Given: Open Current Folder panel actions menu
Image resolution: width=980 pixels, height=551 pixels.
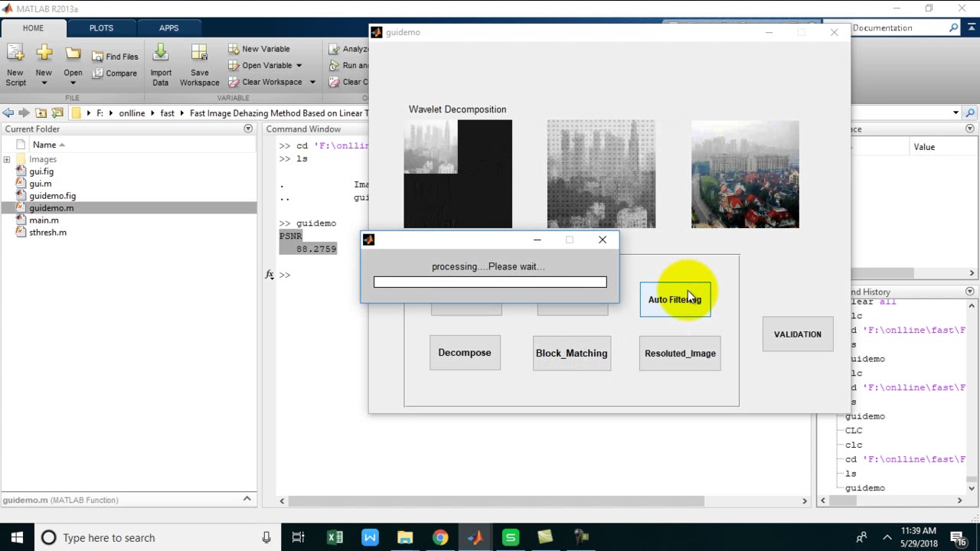Looking at the screenshot, I should [247, 129].
